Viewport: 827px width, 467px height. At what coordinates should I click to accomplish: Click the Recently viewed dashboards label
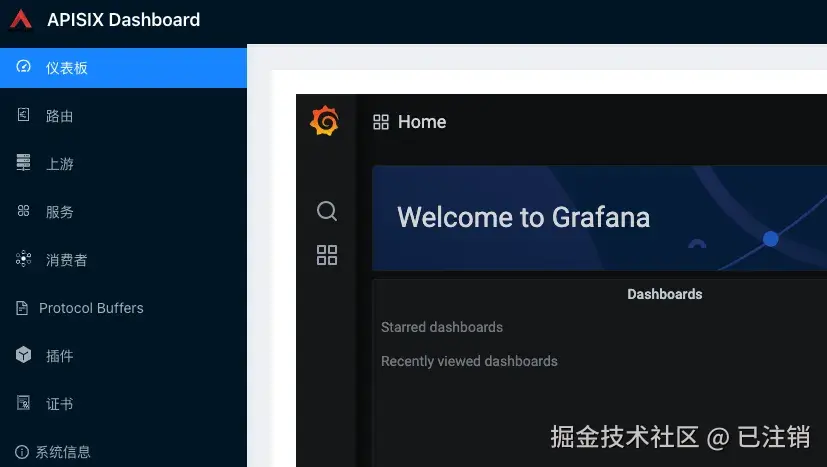[469, 361]
